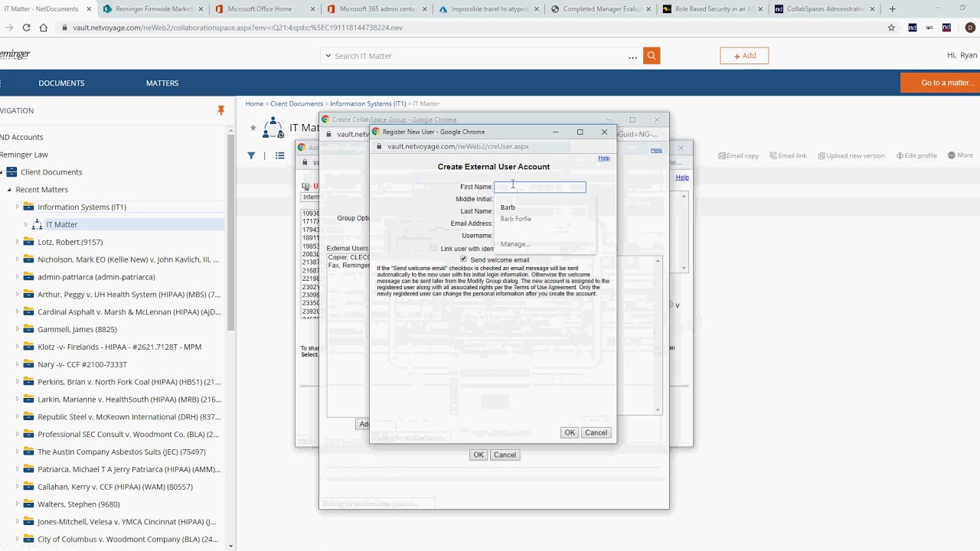
Task: Open Klotz -v- Firelands matter
Action: pyautogui.click(x=119, y=347)
